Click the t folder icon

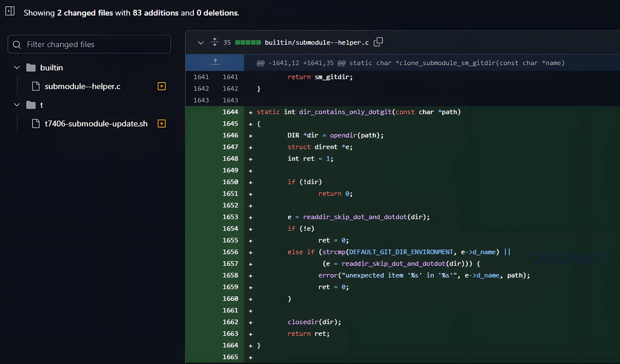(x=30, y=105)
